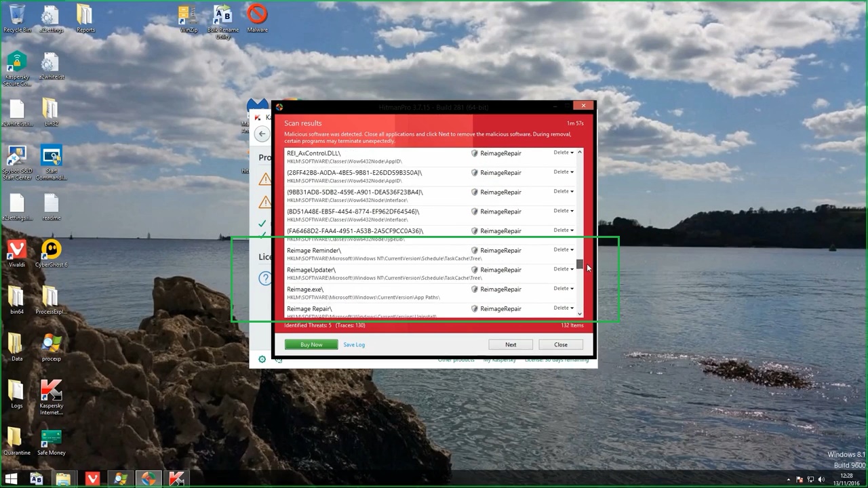Launch CyberGhost 6 desktop shortcut
Image resolution: width=868 pixels, height=488 pixels.
pyautogui.click(x=51, y=253)
